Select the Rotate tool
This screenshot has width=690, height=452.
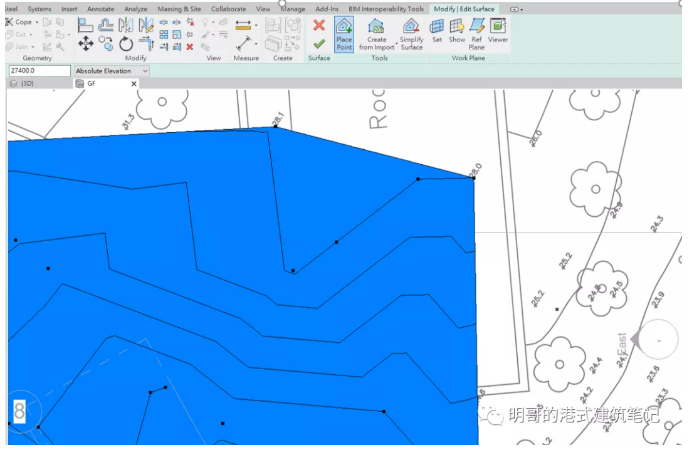tap(126, 44)
